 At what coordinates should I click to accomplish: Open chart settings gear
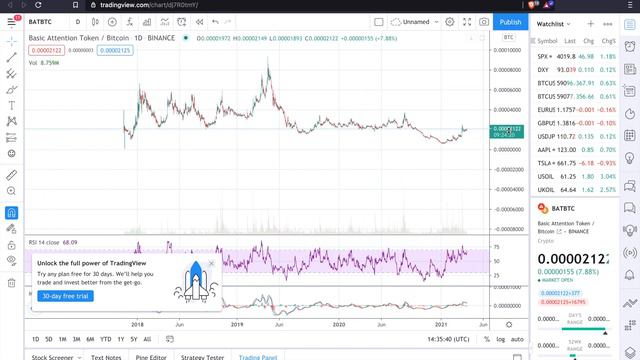pos(449,22)
